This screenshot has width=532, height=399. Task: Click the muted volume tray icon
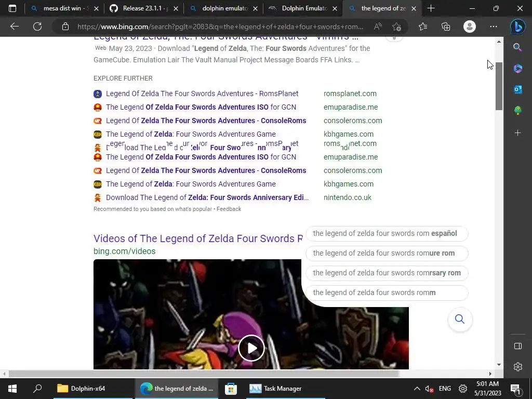(x=429, y=389)
